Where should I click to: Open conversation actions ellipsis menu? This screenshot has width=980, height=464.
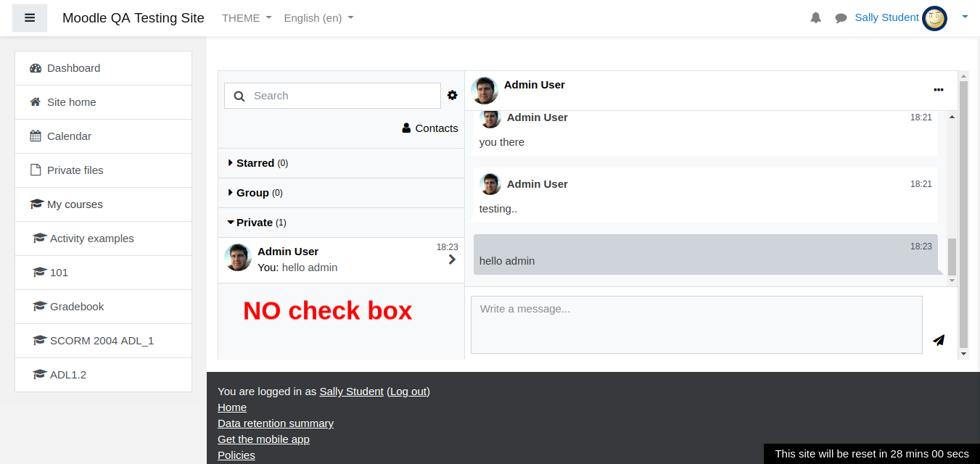[x=939, y=90]
